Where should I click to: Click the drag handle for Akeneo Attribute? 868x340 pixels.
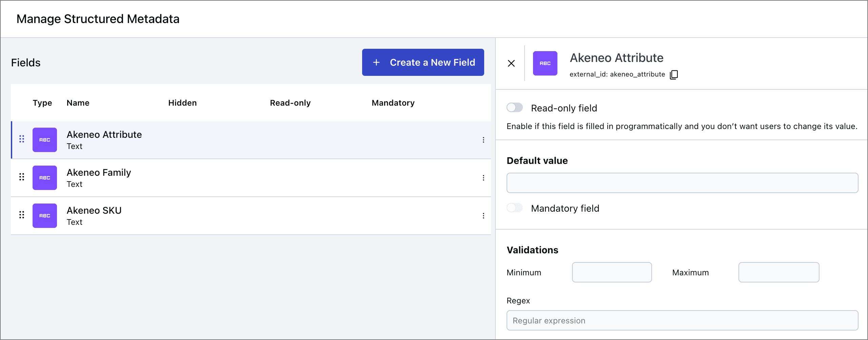pyautogui.click(x=22, y=139)
